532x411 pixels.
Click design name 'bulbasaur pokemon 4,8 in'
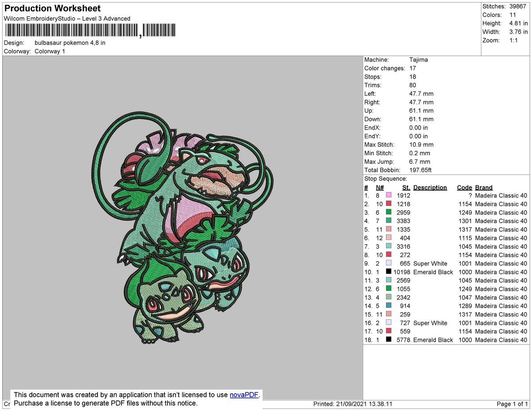point(70,43)
